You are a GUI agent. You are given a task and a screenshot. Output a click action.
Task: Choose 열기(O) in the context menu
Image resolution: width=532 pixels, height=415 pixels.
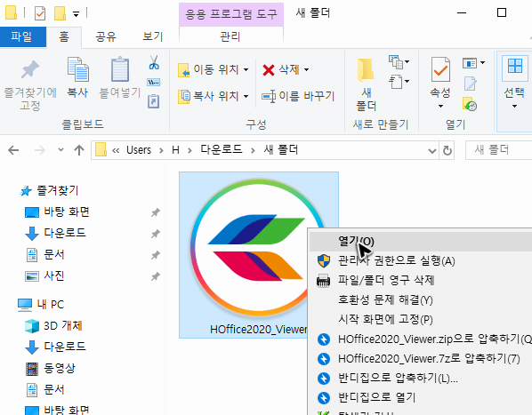click(421, 242)
